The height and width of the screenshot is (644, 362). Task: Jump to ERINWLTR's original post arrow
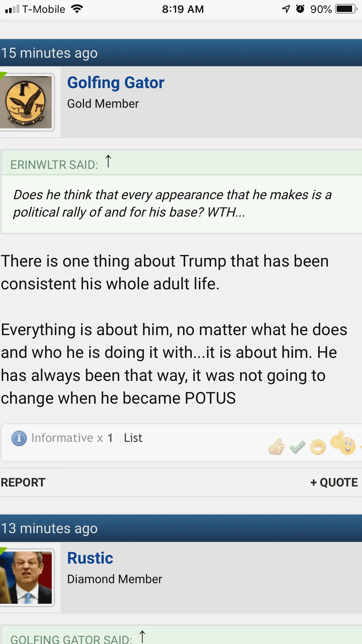coord(108,161)
